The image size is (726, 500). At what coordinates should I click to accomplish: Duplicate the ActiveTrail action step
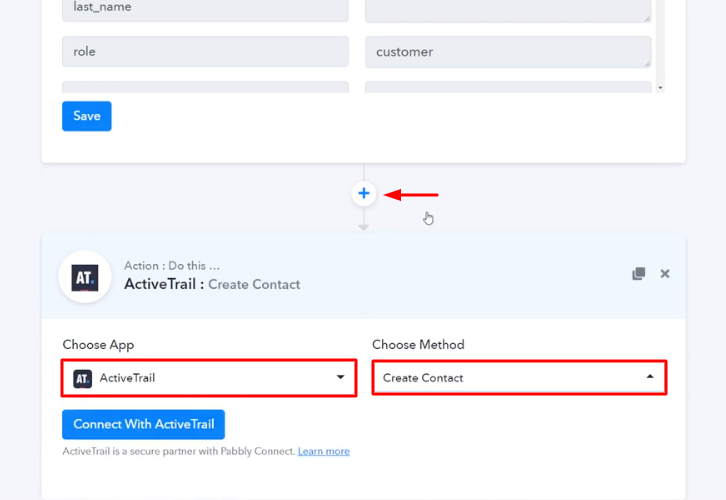pos(638,274)
